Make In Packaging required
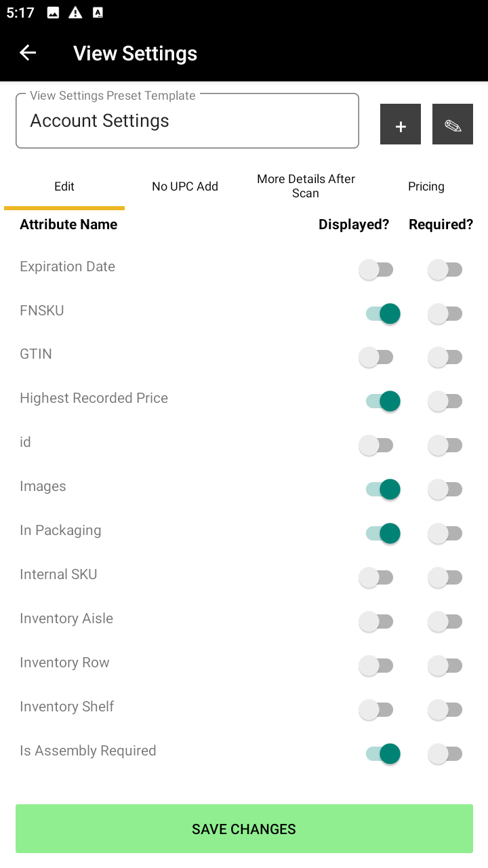The image size is (488, 868). click(x=445, y=534)
